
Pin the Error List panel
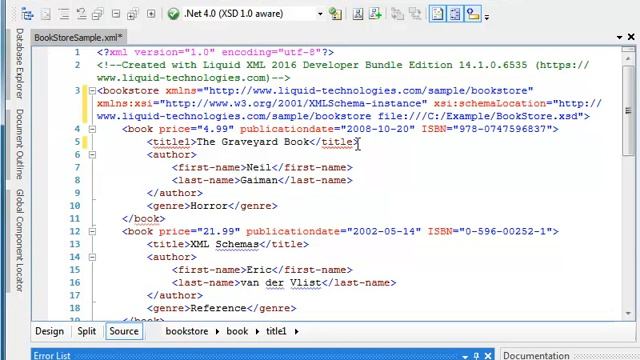(476, 356)
